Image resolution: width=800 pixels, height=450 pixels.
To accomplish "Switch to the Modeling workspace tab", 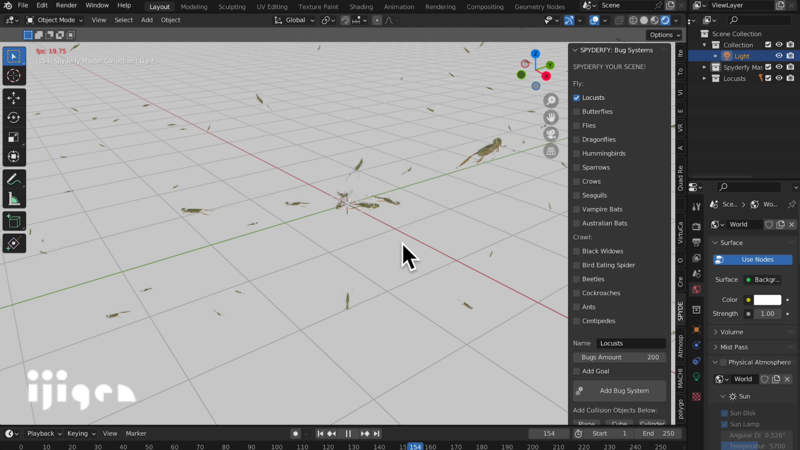I will click(x=194, y=7).
